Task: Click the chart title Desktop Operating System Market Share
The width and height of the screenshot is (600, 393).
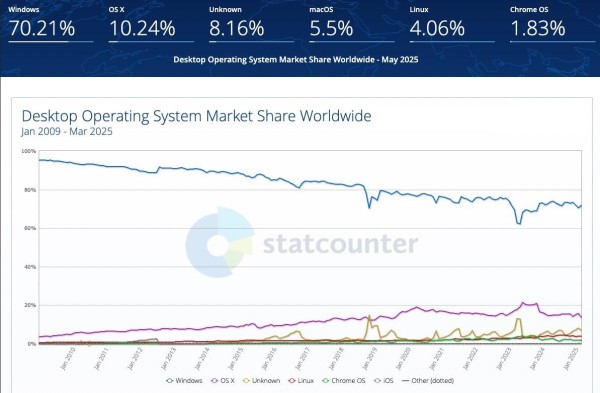Action: pyautogui.click(x=196, y=116)
